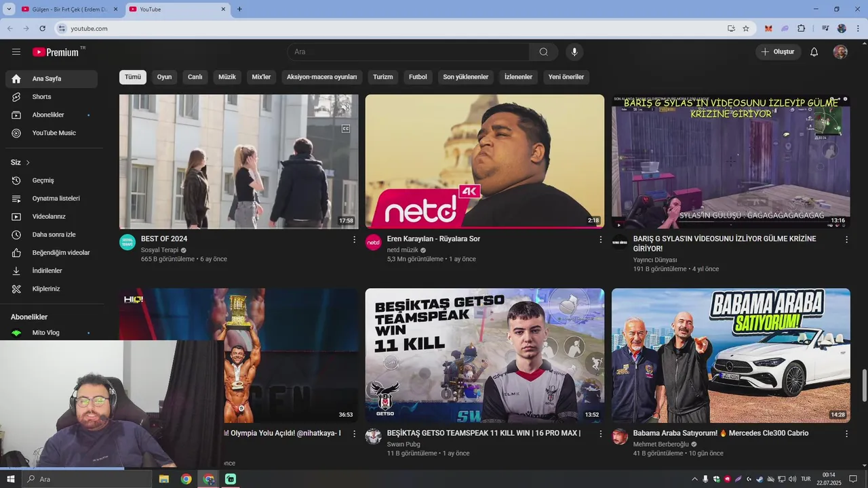Screen dimensions: 868x488
Task: Select the Mix'ler filter chip
Action: (x=261, y=77)
